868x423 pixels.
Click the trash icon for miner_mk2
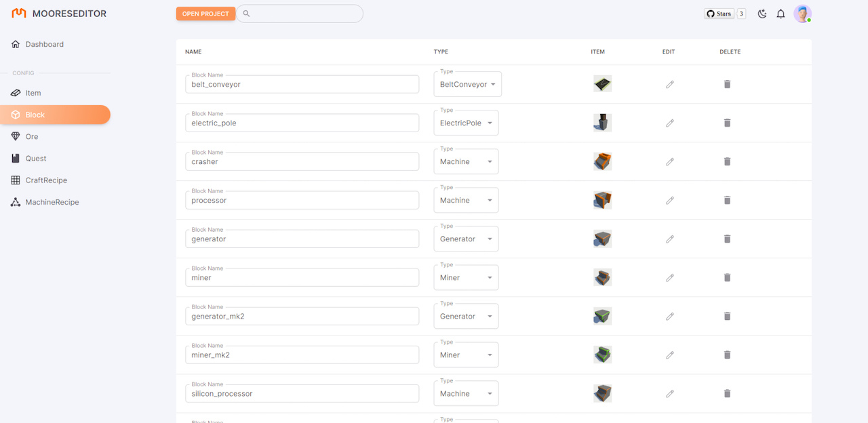pos(727,355)
